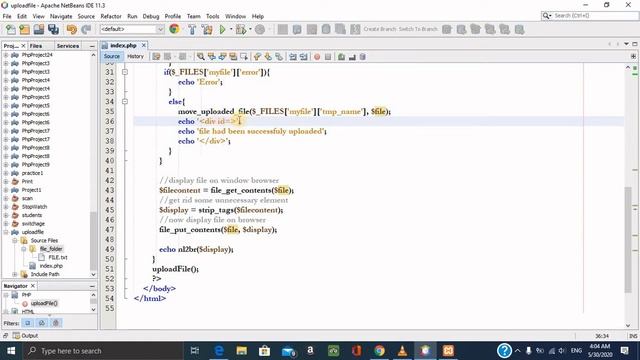
Task: Expand the PhpProject24 tree node
Action: pyautogui.click(x=6, y=55)
